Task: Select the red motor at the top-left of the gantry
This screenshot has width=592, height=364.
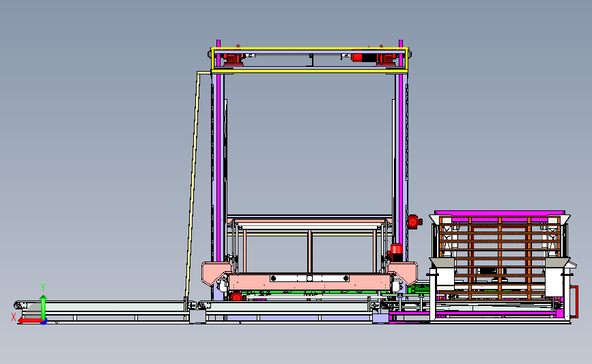Action: [234, 59]
